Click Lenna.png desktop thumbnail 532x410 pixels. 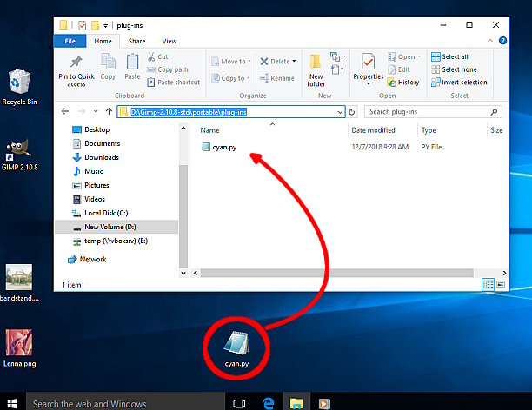coord(19,343)
